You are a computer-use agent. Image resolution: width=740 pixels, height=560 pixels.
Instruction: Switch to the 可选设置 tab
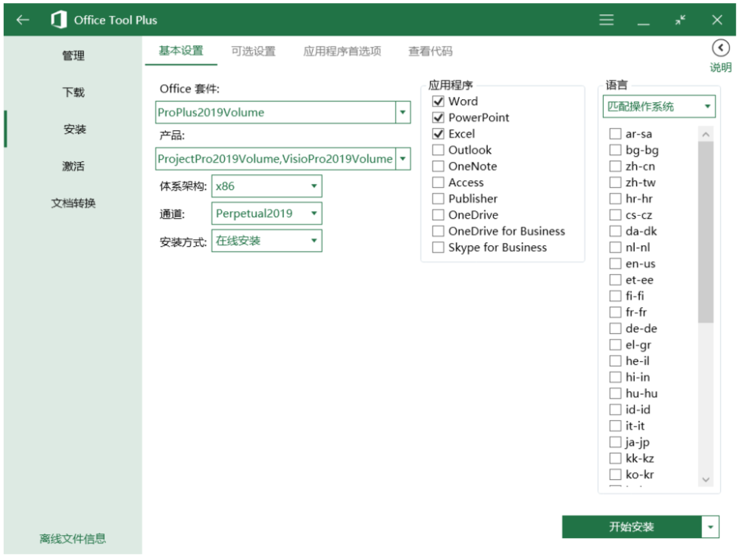pos(253,51)
